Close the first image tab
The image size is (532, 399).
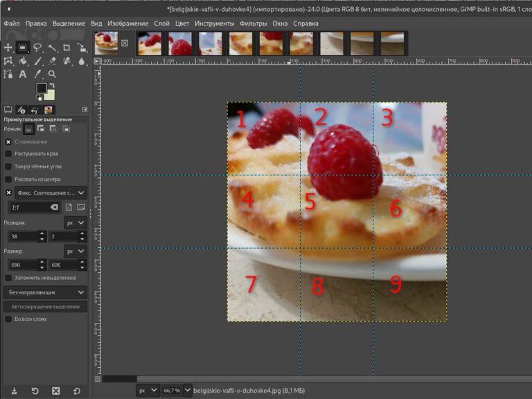(x=125, y=43)
